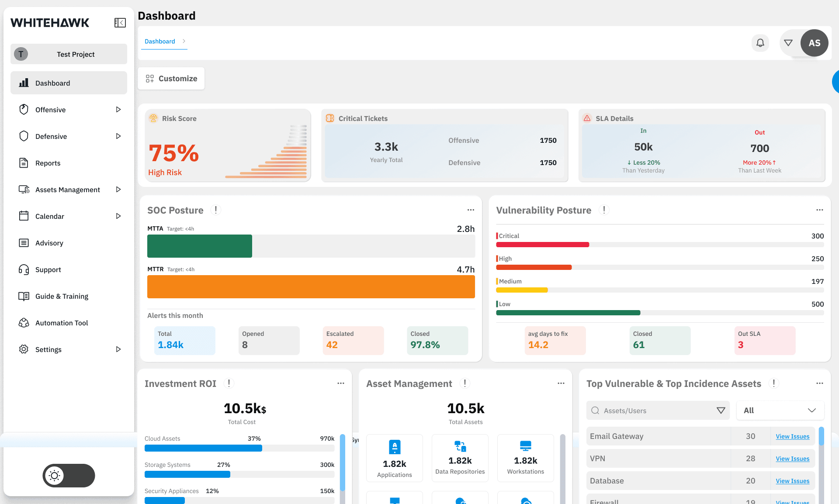Screen dimensions: 839x504
Task: Select the Test Project button
Action: tap(69, 54)
